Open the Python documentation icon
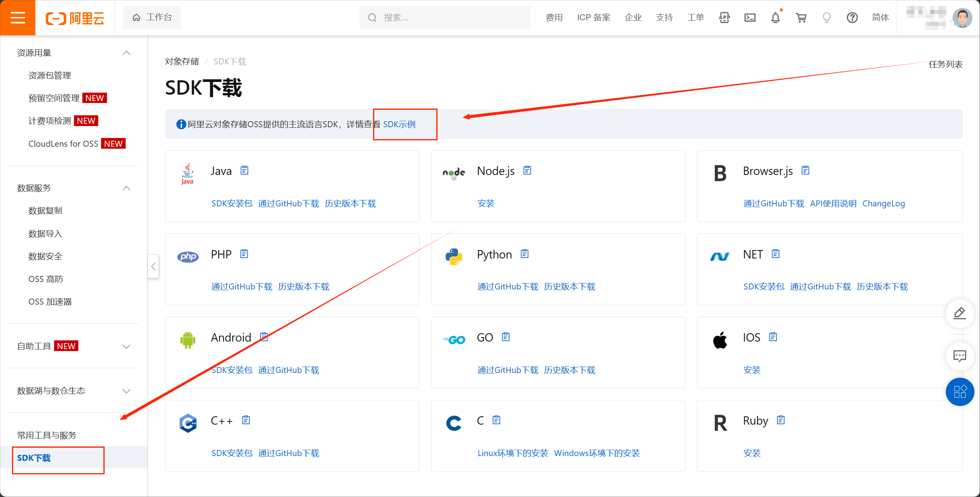Screen dimensions: 980x497 (525, 254)
